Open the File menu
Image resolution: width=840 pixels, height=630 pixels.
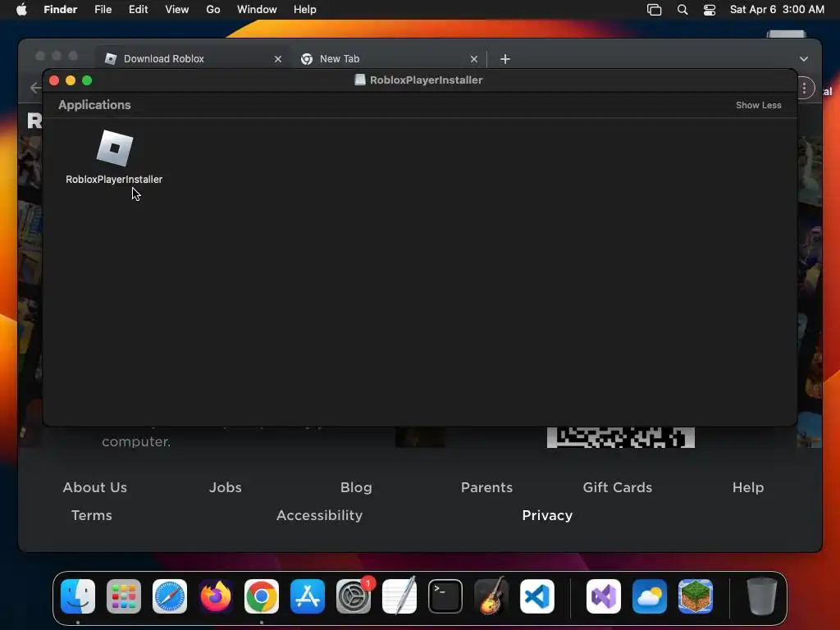point(103,10)
